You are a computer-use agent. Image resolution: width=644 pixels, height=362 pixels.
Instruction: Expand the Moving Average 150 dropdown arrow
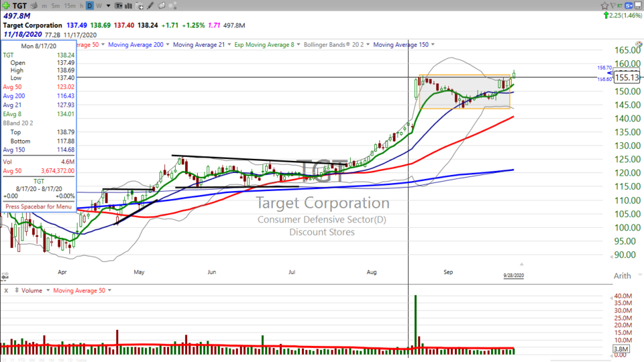pyautogui.click(x=433, y=44)
